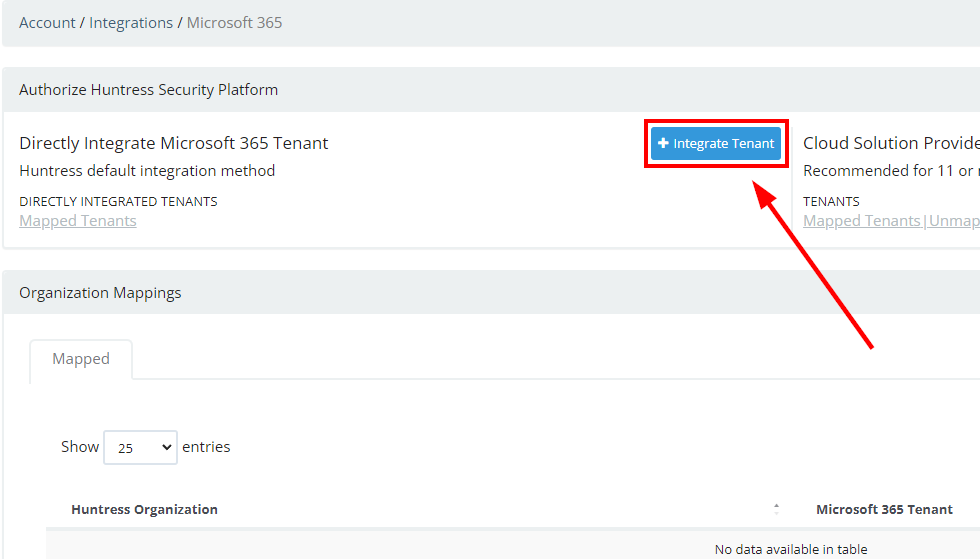The height and width of the screenshot is (559, 980).
Task: Click the DIRECTLY INTEGRATED TENANTS label
Action: (x=118, y=201)
